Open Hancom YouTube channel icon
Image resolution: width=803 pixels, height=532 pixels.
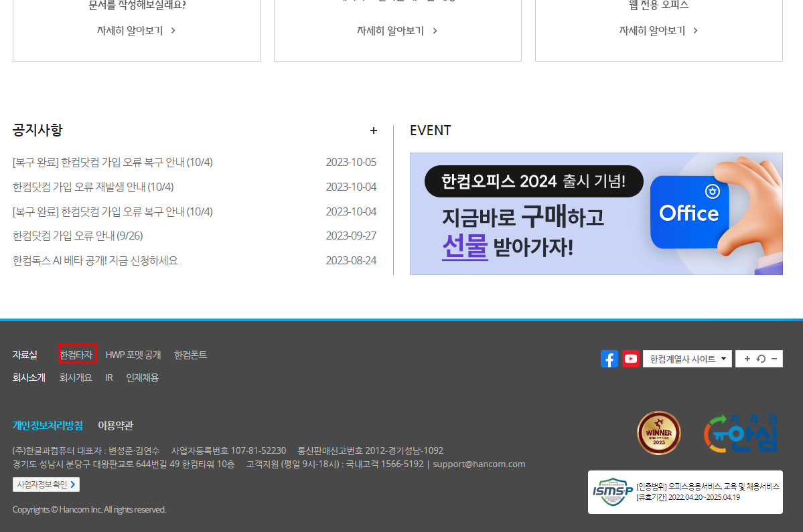(630, 359)
